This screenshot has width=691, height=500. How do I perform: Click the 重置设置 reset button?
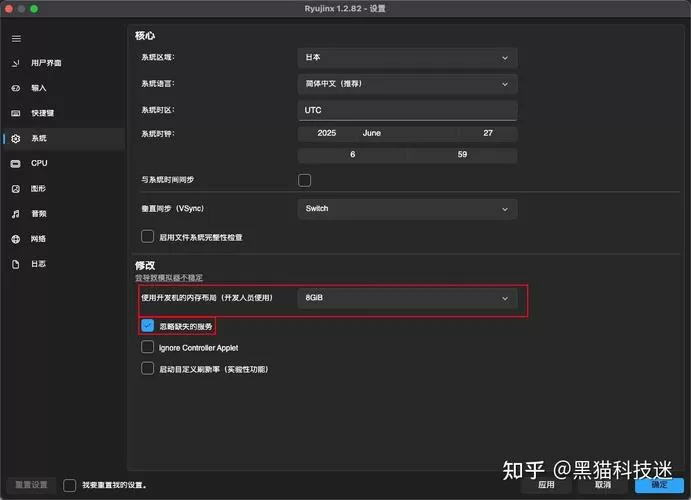coord(31,485)
